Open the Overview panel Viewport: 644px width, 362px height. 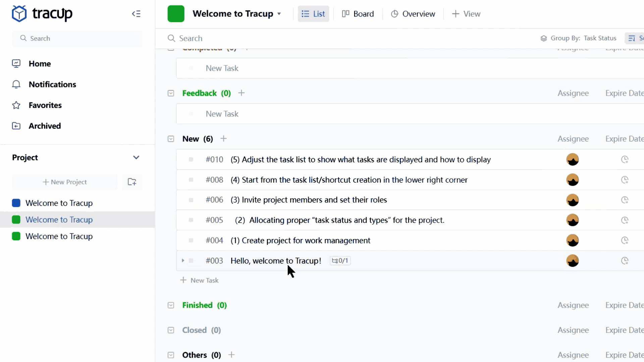click(412, 14)
